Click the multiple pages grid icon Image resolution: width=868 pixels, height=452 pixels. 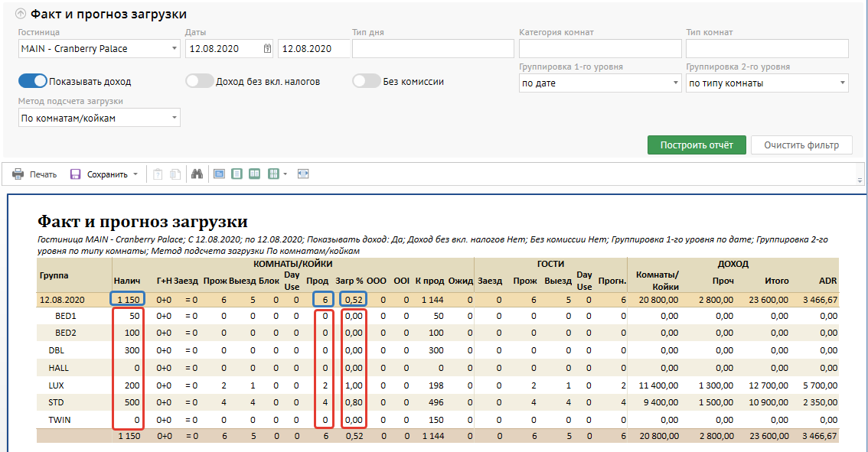tap(273, 174)
